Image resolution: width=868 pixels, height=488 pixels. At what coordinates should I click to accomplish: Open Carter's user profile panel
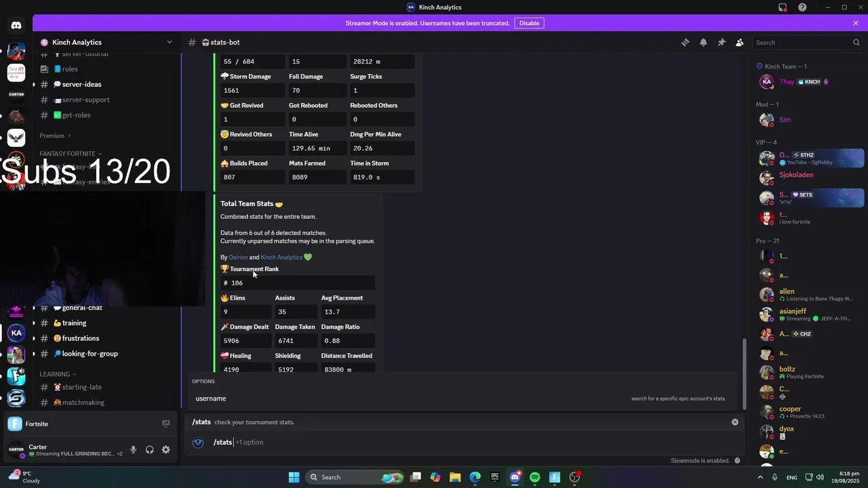pos(65,450)
